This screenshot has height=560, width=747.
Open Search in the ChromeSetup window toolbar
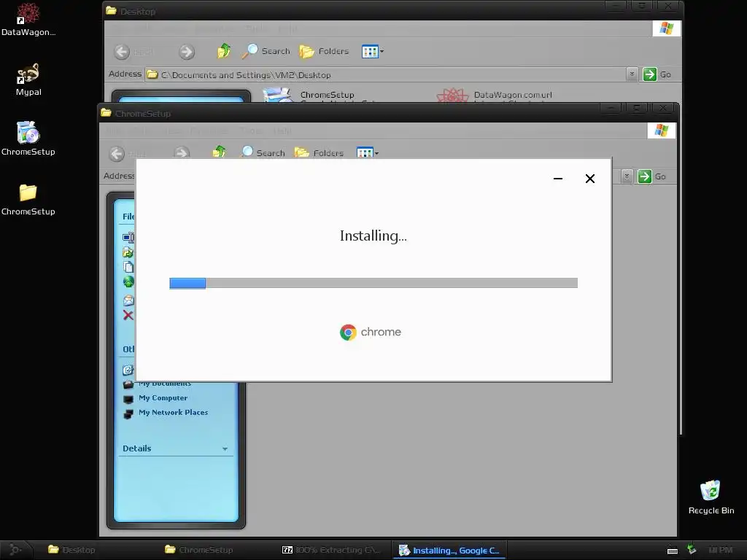tap(263, 152)
